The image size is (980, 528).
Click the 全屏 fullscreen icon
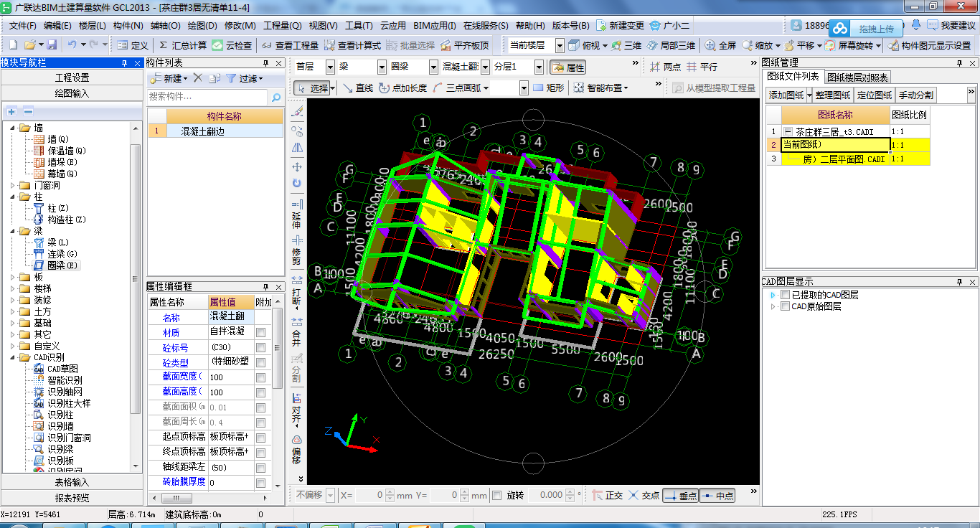pos(720,45)
